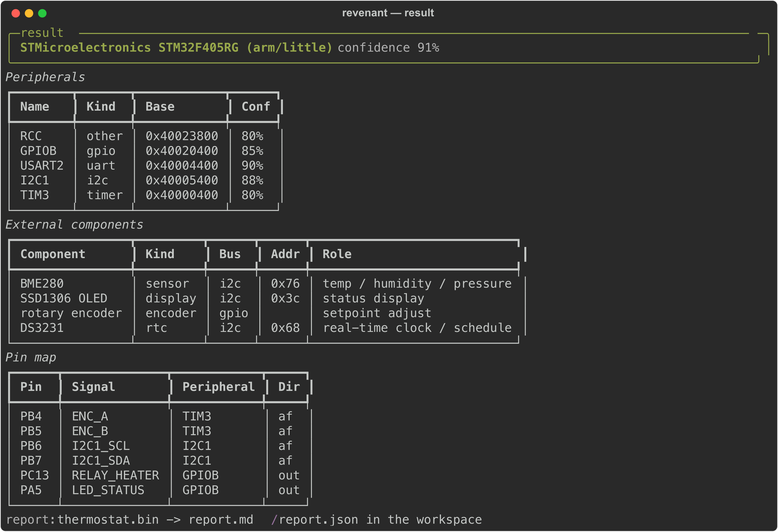
Task: Click the "gpio" bus cell for rotary encoder
Action: (234, 313)
